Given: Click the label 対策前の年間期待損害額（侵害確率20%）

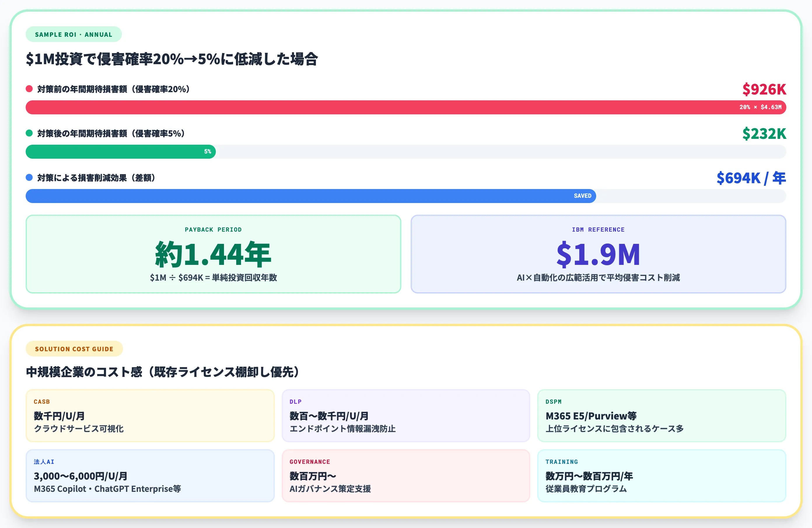Looking at the screenshot, I should pos(114,89).
